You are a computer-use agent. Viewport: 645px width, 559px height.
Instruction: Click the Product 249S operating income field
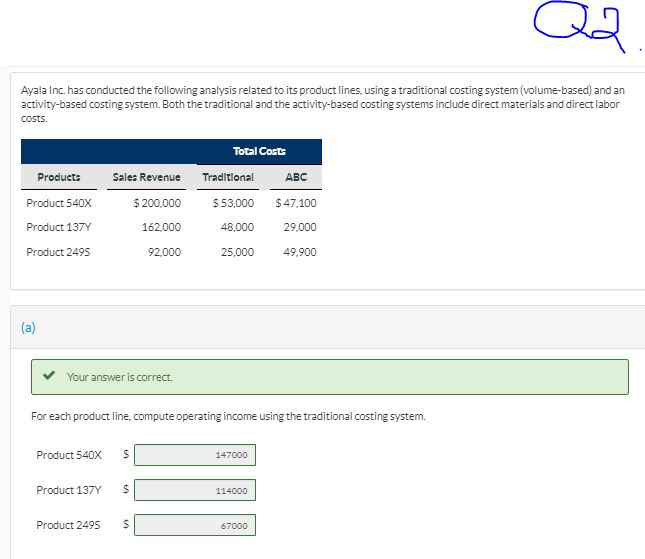coord(195,525)
